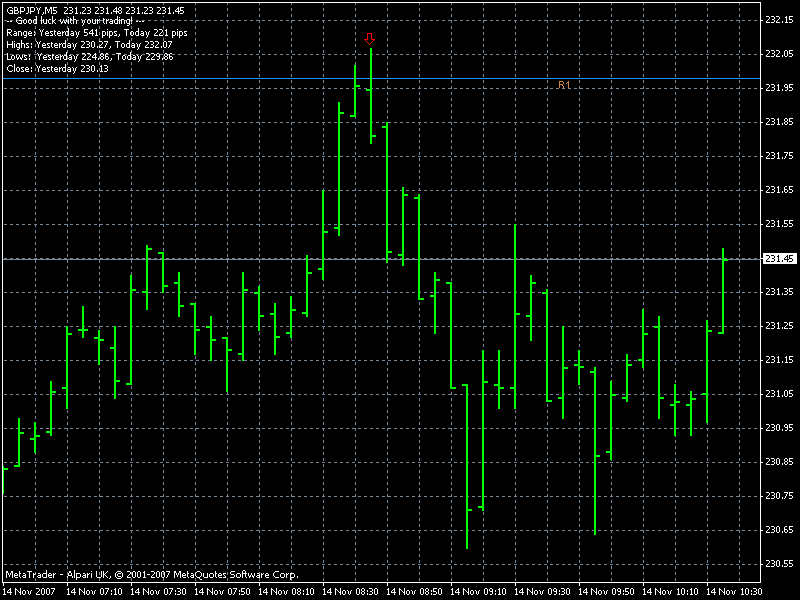Screen dimensions: 800x600
Task: Click the 'Highs: Yesterday 230.27' line
Action: pyautogui.click(x=89, y=45)
